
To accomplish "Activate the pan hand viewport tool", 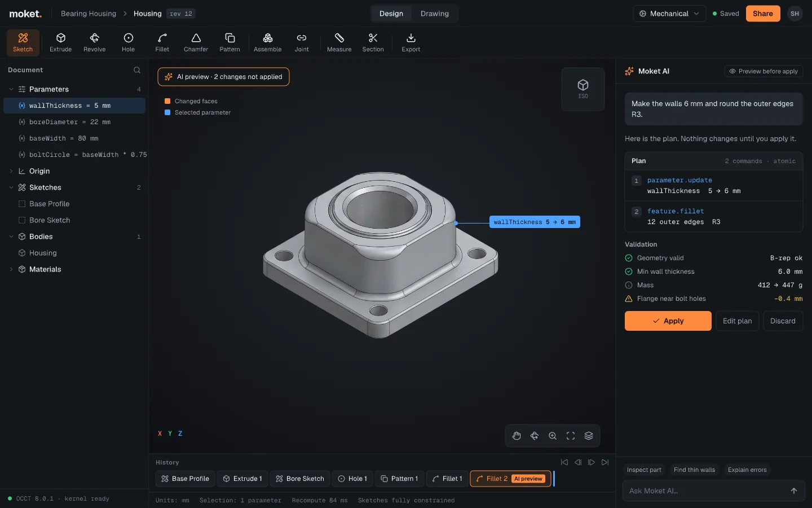I will (517, 436).
